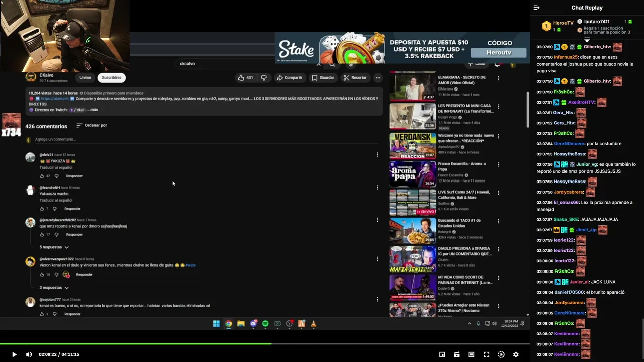Open options menu for @jesusdylazareth8202 comment
644x362 pixels.
[377, 220]
